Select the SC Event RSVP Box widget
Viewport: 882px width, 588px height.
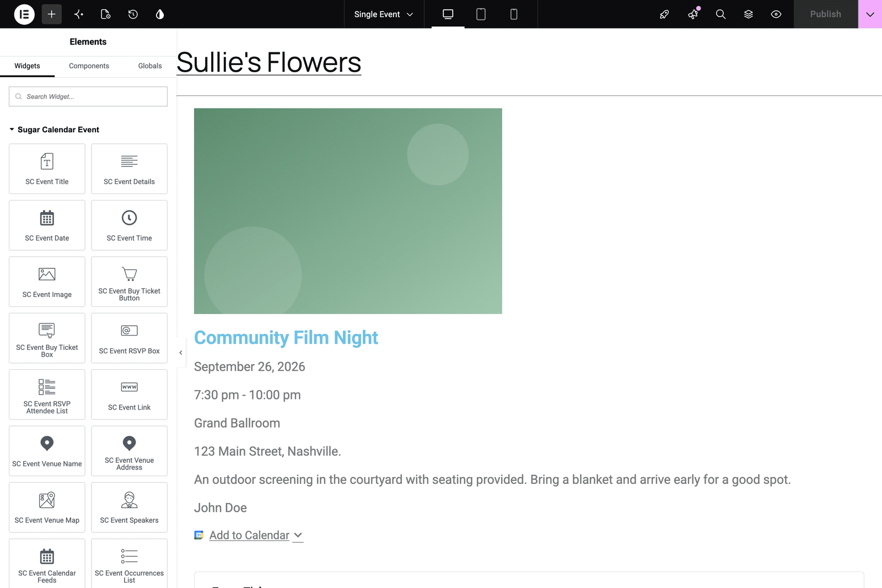tap(129, 338)
